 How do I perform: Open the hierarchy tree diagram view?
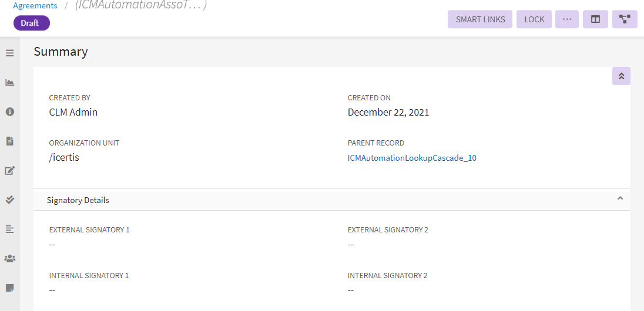[x=625, y=19]
